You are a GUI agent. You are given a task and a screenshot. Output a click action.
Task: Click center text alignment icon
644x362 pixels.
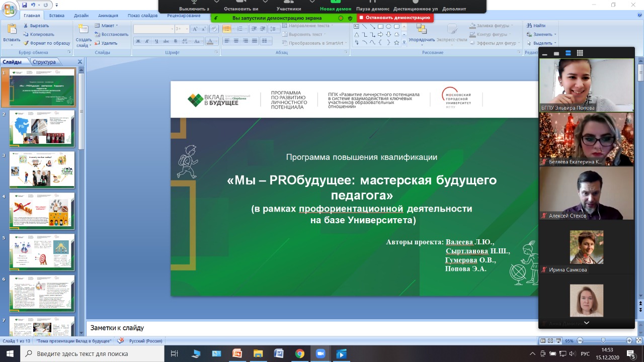click(235, 41)
